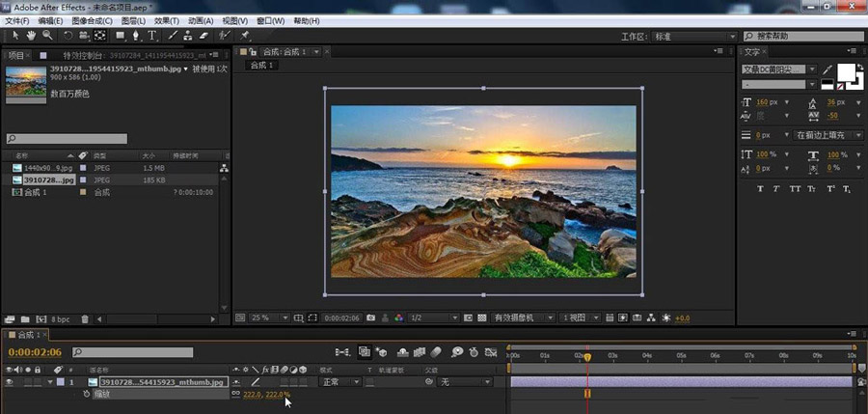Select the Zoom magnifier tool

tap(47, 36)
